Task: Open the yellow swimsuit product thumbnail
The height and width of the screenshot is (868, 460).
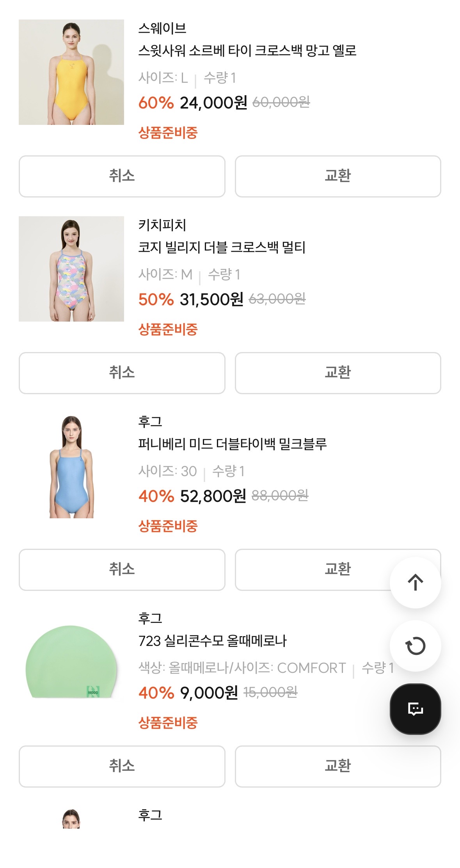Action: (71, 72)
